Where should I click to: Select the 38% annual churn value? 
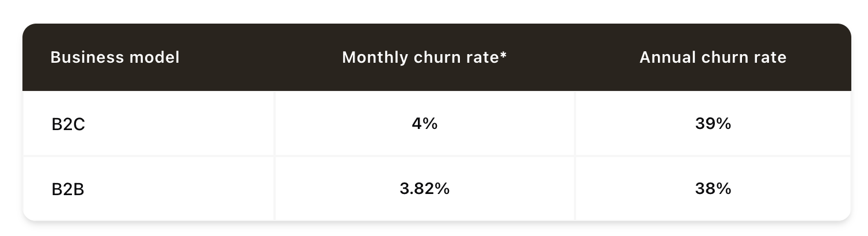pos(713,189)
